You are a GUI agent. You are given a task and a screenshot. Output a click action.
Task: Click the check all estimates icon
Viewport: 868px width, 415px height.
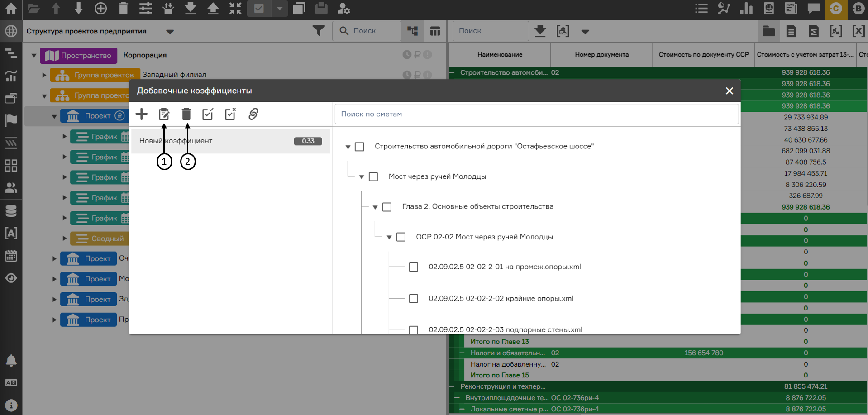(x=208, y=114)
